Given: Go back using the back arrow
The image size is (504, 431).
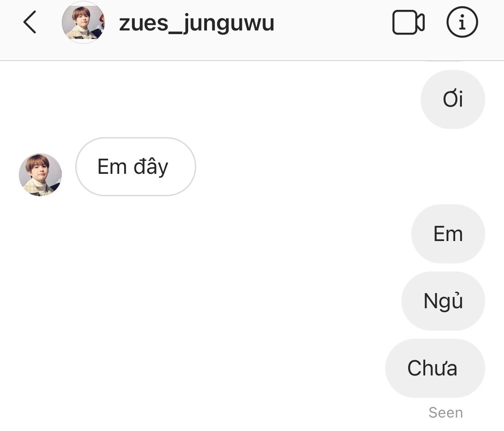Looking at the screenshot, I should [x=30, y=22].
